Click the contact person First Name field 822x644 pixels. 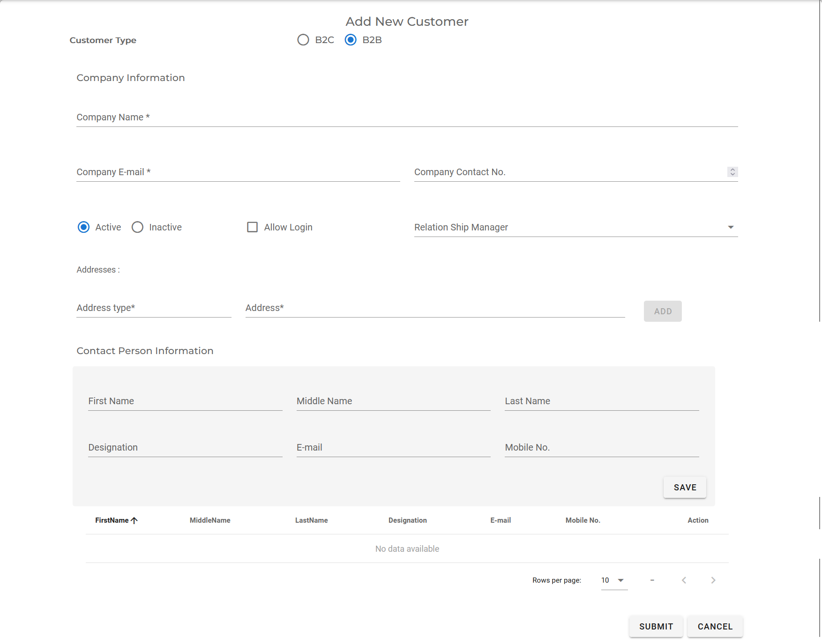[x=184, y=401]
